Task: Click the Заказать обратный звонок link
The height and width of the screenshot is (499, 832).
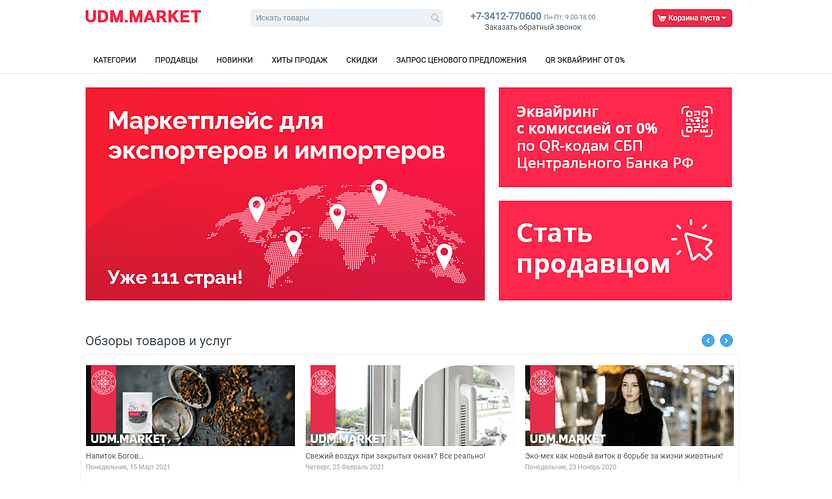Action: click(x=533, y=27)
